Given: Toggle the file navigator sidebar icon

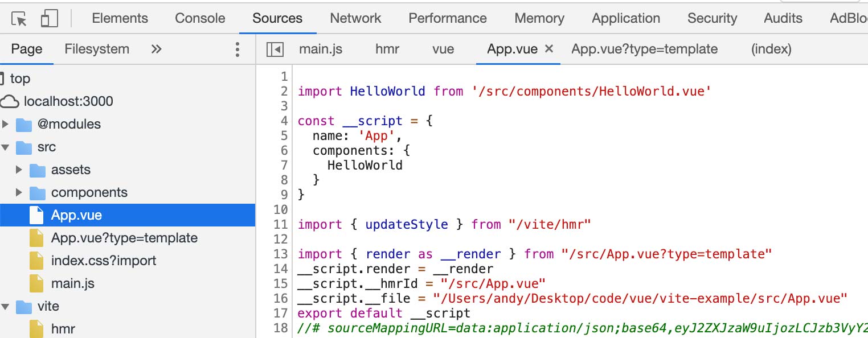Looking at the screenshot, I should pos(275,50).
